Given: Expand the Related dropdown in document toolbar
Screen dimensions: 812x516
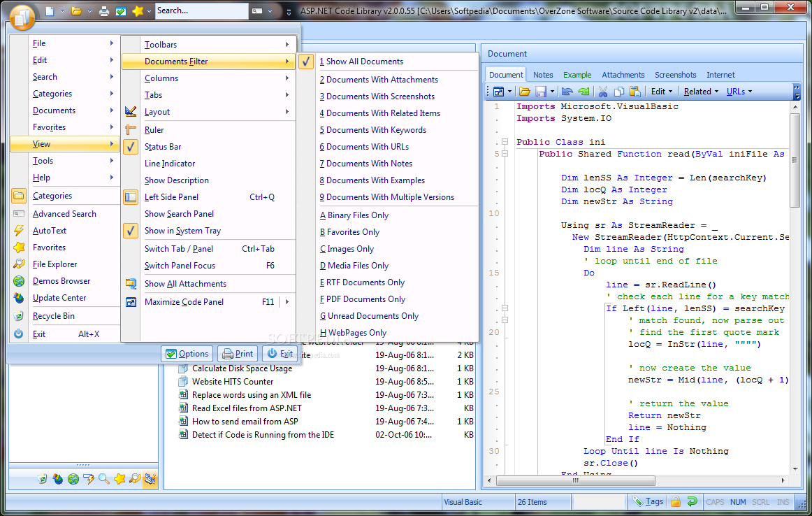Looking at the screenshot, I should pos(701,92).
